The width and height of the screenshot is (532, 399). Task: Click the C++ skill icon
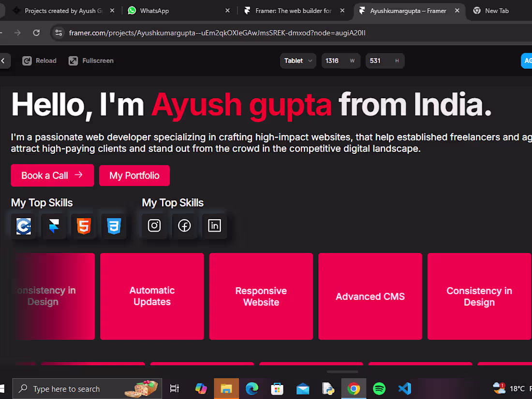(x=23, y=226)
